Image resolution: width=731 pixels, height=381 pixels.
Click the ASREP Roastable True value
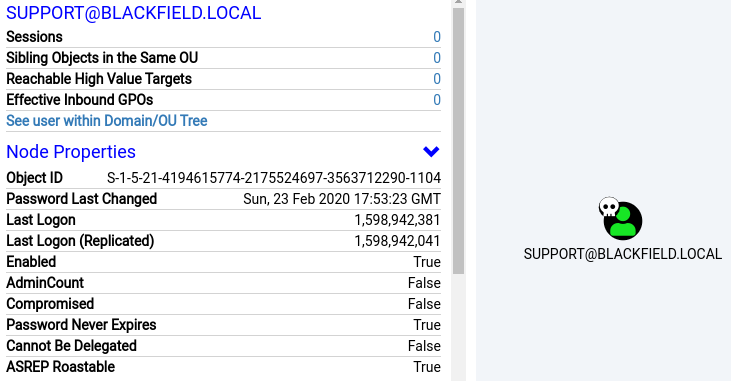(427, 367)
